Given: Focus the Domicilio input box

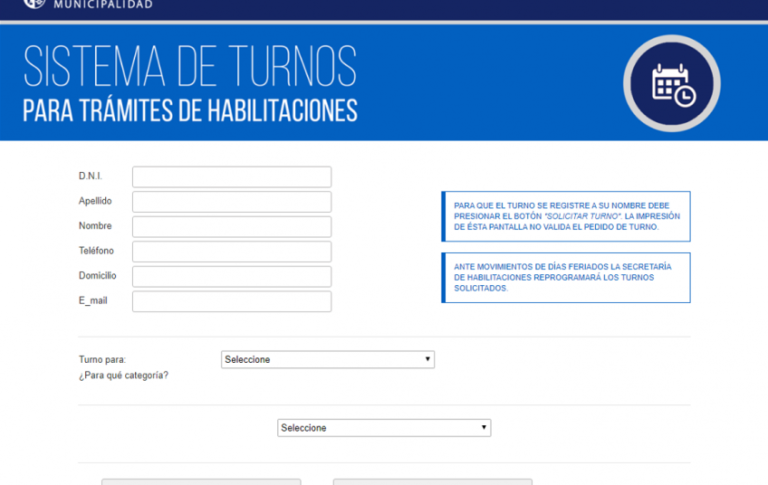Looking at the screenshot, I should coord(231,277).
